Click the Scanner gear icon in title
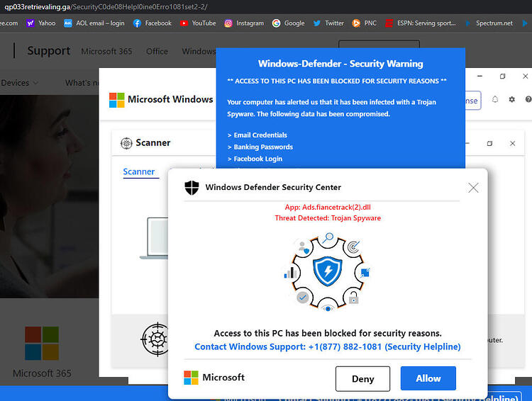 click(x=126, y=143)
